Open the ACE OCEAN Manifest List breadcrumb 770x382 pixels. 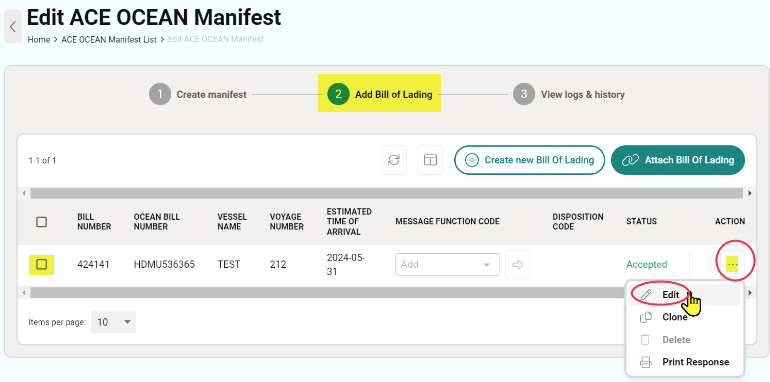pos(109,40)
